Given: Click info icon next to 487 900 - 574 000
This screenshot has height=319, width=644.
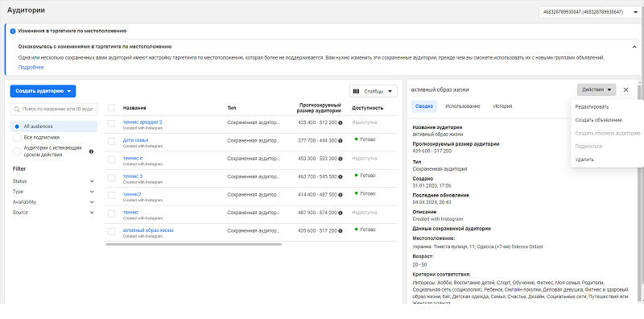Looking at the screenshot, I should click(341, 213).
